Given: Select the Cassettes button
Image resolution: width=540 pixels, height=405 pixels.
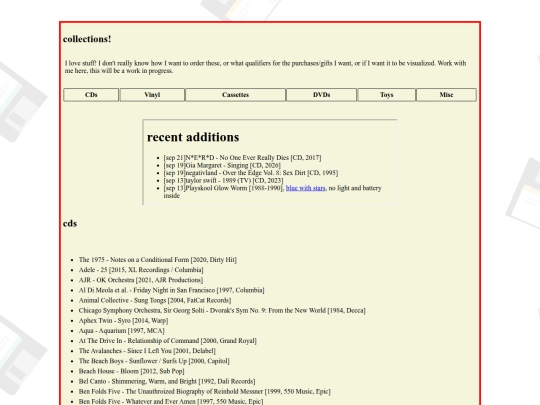Looking at the screenshot, I should (236, 95).
